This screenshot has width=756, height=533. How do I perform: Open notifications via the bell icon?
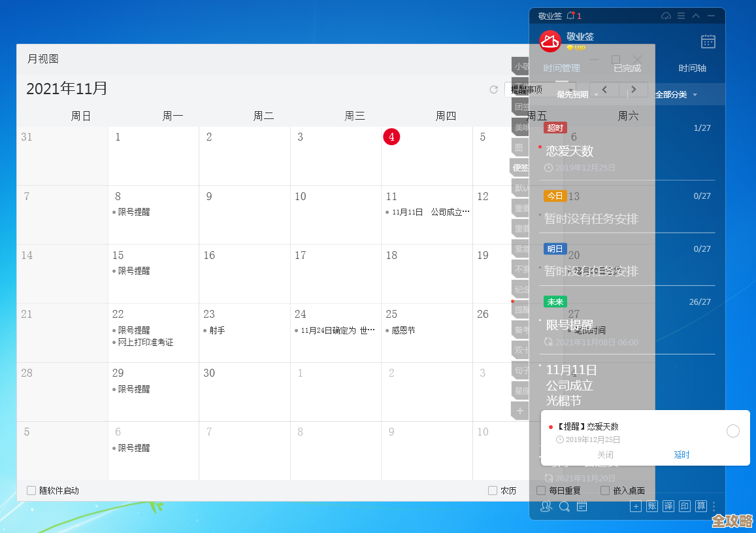point(570,15)
